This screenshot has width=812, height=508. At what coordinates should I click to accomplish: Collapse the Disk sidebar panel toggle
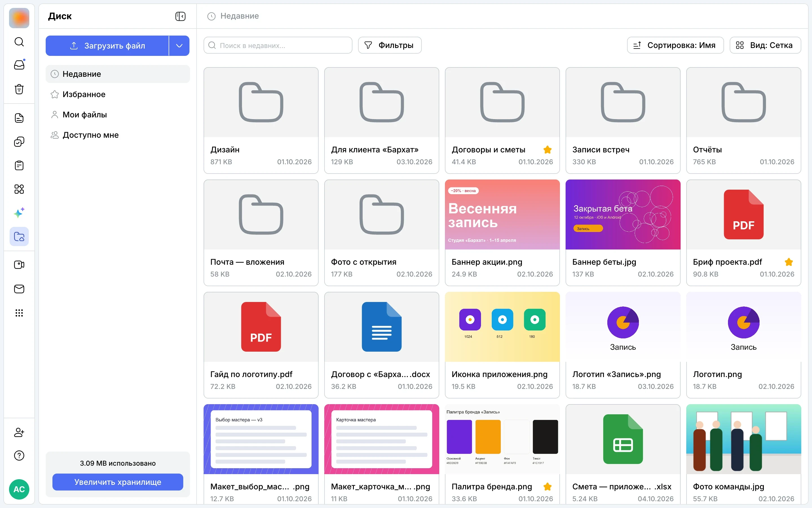180,16
